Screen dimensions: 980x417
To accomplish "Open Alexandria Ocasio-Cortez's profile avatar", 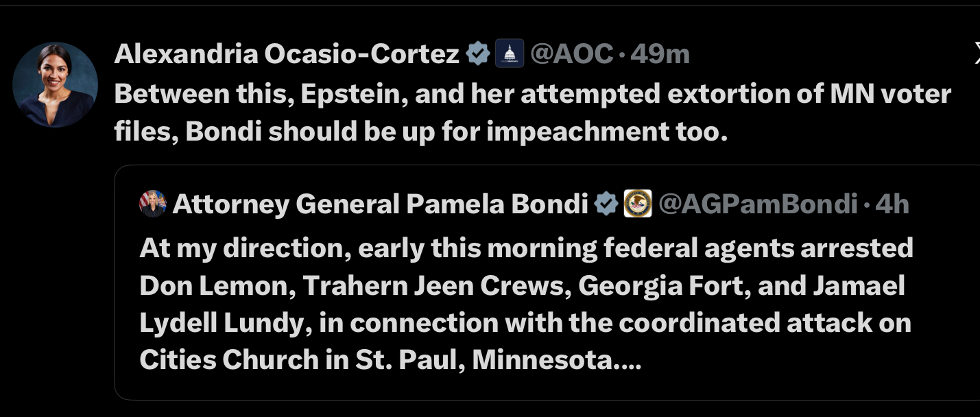I will 55,84.
